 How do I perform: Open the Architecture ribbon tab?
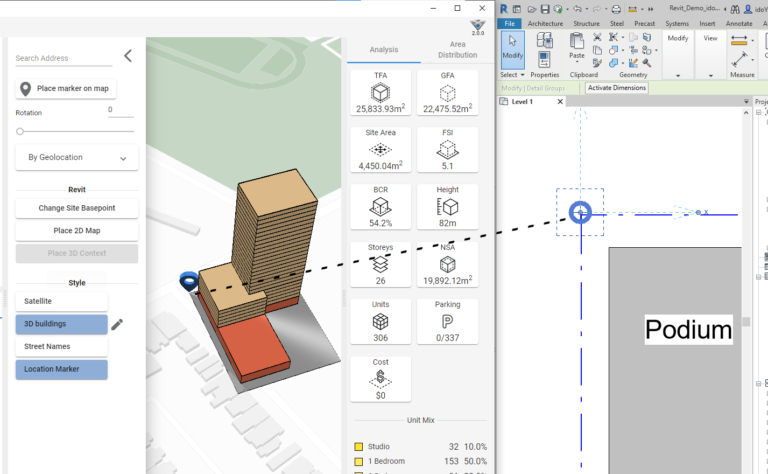pyautogui.click(x=545, y=24)
